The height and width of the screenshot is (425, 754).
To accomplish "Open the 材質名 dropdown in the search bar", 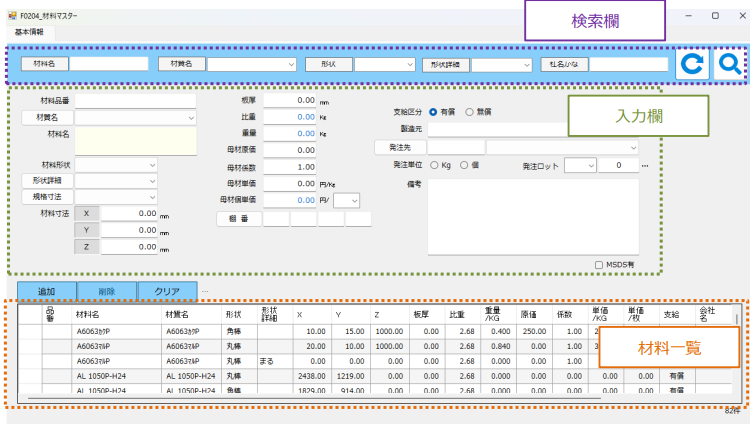I will point(291,64).
